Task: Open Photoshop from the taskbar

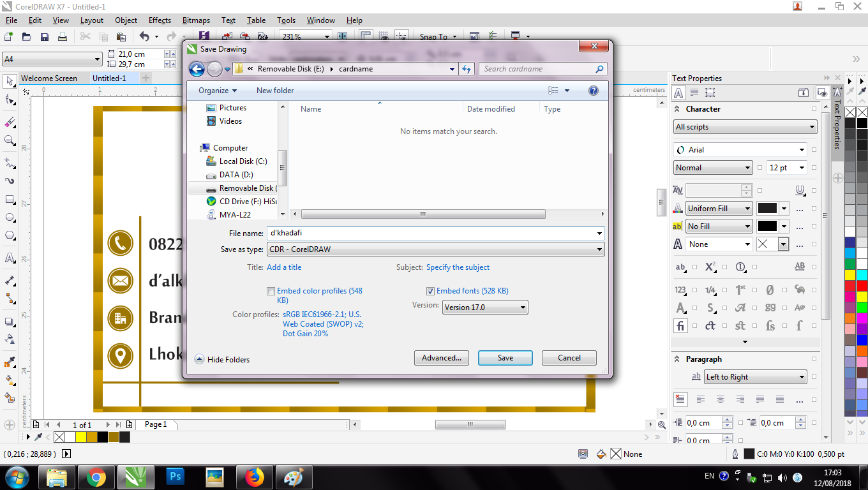Action: click(x=175, y=477)
